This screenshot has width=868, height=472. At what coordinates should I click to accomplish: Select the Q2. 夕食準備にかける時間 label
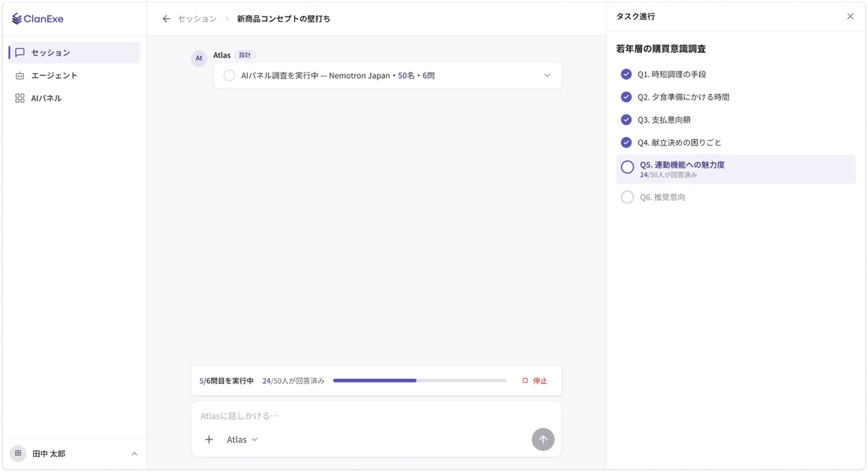684,97
